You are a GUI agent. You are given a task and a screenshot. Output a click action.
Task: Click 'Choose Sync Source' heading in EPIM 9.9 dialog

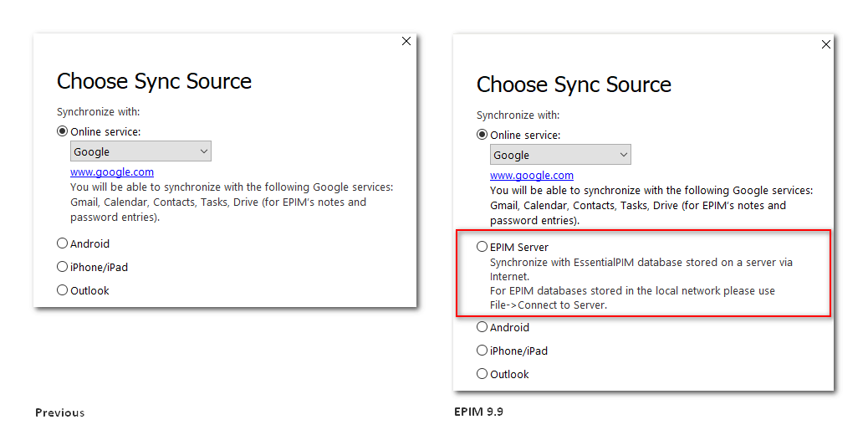pyautogui.click(x=574, y=84)
